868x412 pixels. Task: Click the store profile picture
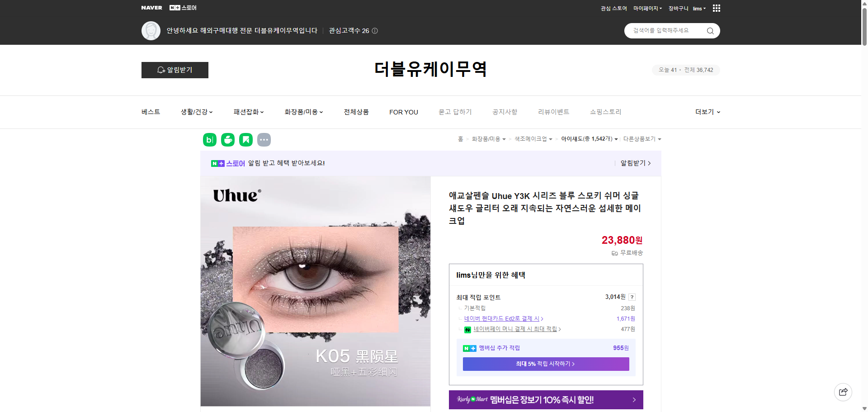point(151,30)
